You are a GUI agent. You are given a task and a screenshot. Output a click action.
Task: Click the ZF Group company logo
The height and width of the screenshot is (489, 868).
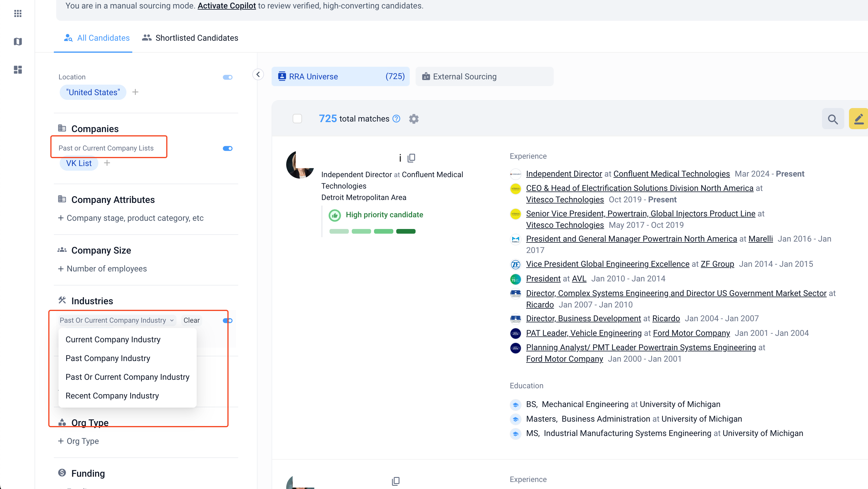[x=516, y=264]
